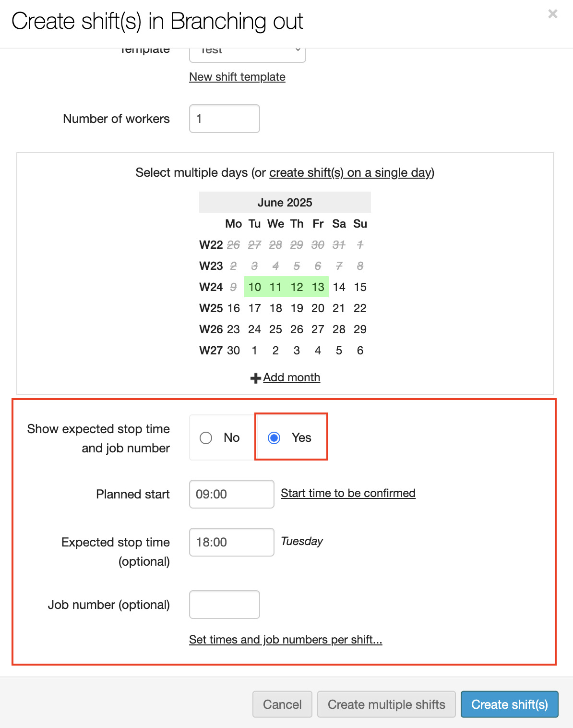This screenshot has width=573, height=728.
Task: Select the Yes radio button
Action: coord(274,438)
